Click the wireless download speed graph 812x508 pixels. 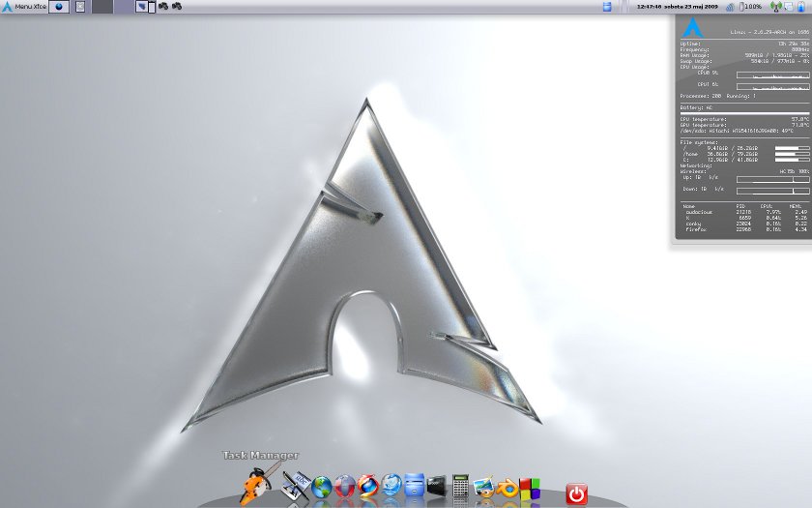click(x=772, y=191)
